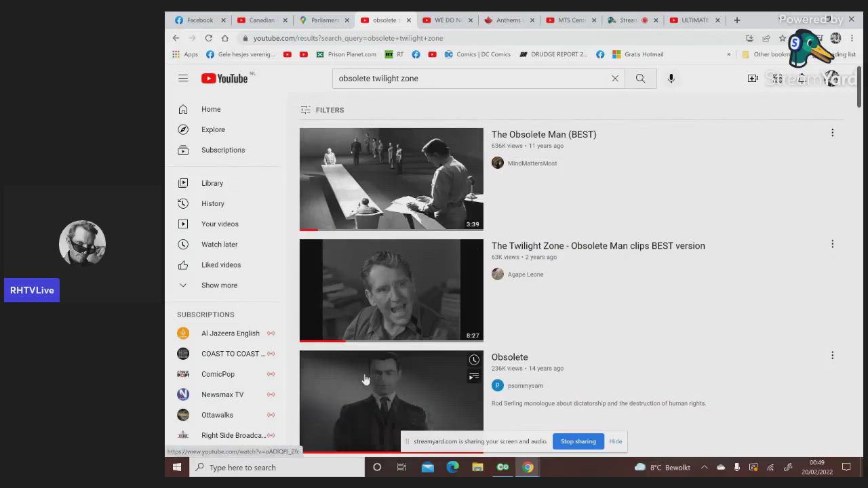Open options menu for The Obsolete Man (BEST)
Image resolution: width=868 pixels, height=488 pixels.
click(x=832, y=133)
